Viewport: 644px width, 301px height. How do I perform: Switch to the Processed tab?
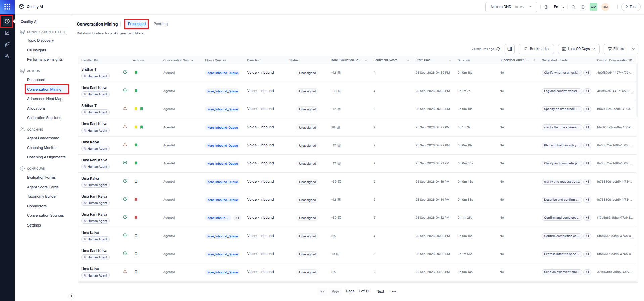[137, 24]
